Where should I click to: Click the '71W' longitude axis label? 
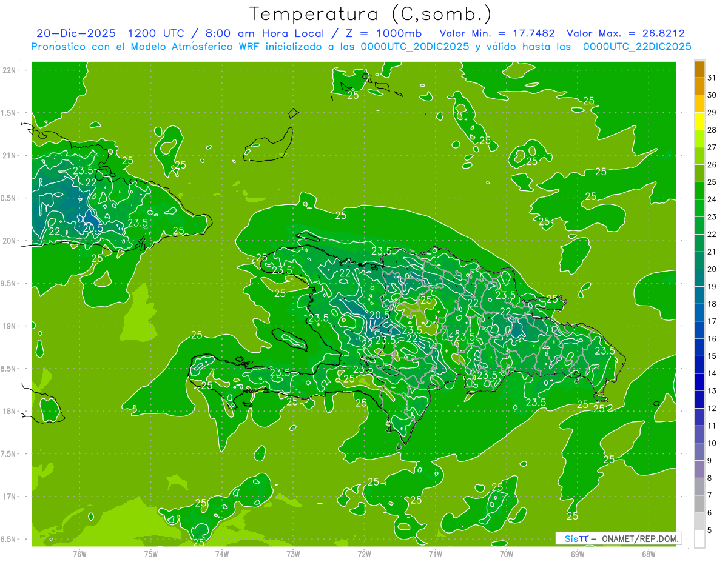tap(435, 554)
